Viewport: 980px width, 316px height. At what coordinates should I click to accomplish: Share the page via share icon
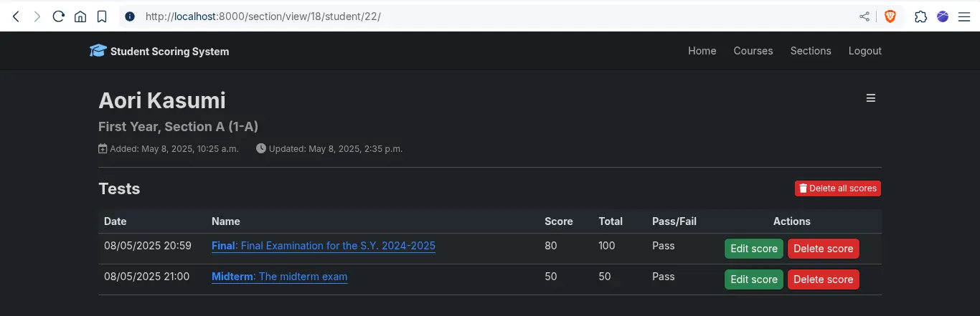864,16
